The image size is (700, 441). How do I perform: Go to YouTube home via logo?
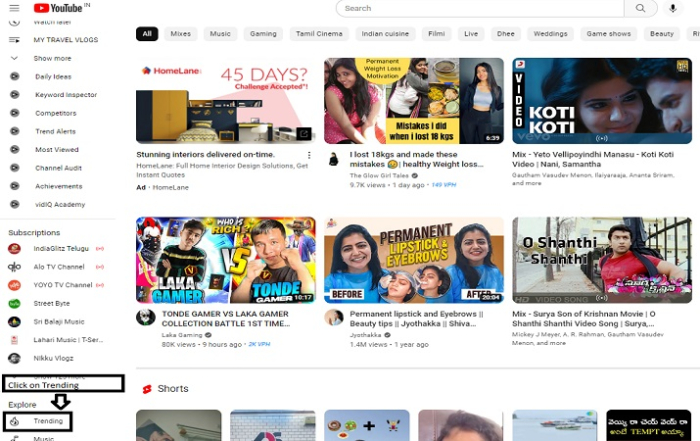pos(58,8)
